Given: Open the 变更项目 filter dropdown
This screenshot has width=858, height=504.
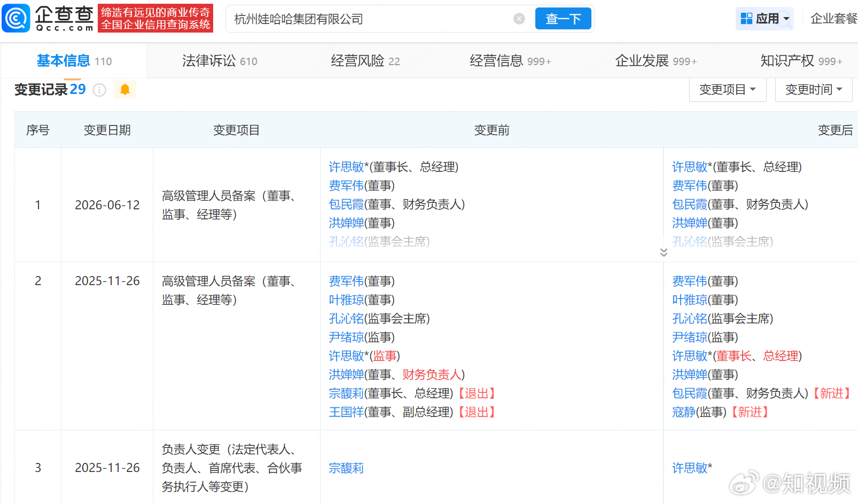Looking at the screenshot, I should tap(728, 90).
